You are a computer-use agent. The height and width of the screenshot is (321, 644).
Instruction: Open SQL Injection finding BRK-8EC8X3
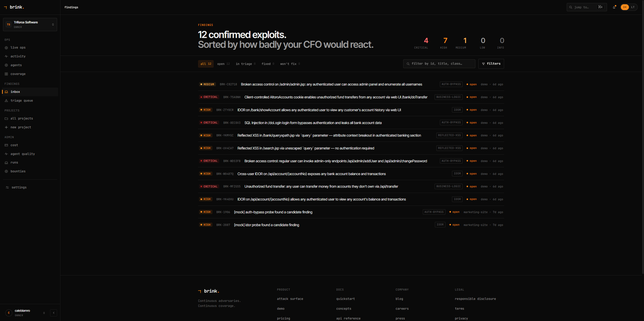coord(351,123)
